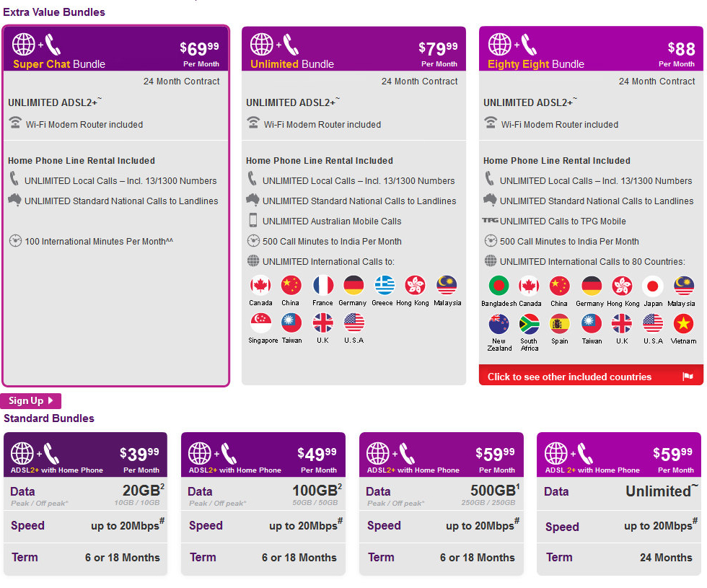Click '24 Months' term in Unlimited plan
The width and height of the screenshot is (707, 588).
[666, 558]
